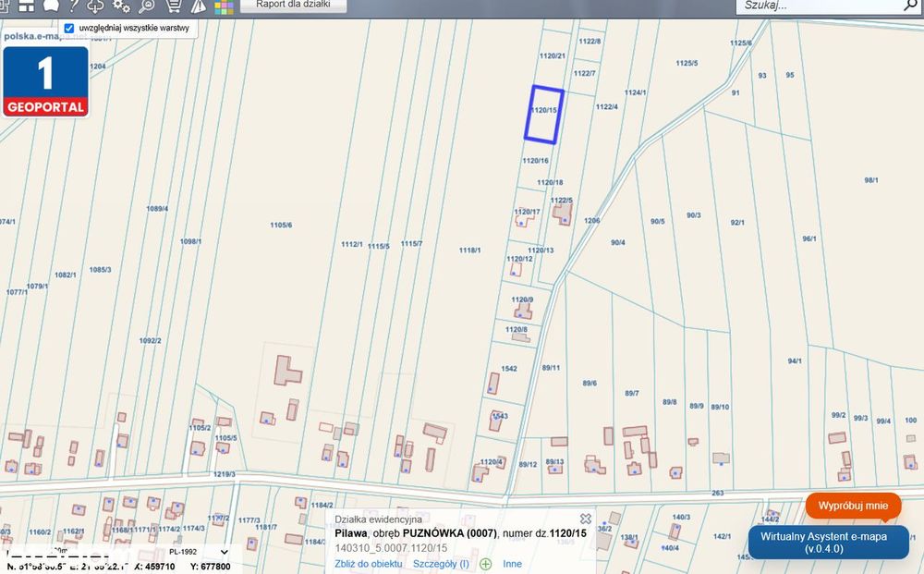Image resolution: width=924 pixels, height=574 pixels.
Task: Click highlighted parcel 1120/15 on map
Action: coord(544,115)
